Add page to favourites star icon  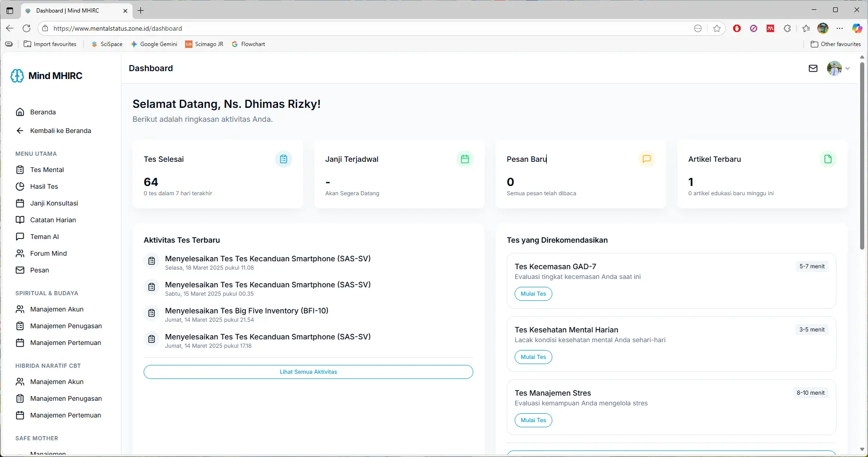pyautogui.click(x=717, y=28)
